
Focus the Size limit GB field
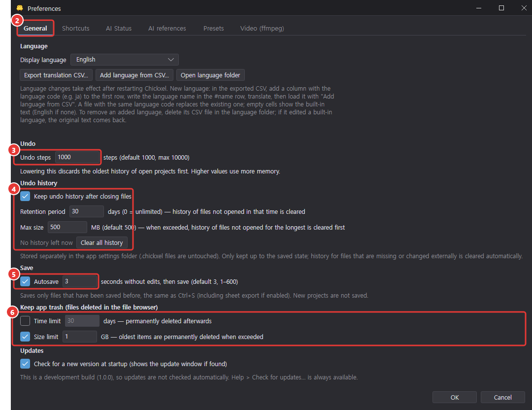click(x=80, y=337)
